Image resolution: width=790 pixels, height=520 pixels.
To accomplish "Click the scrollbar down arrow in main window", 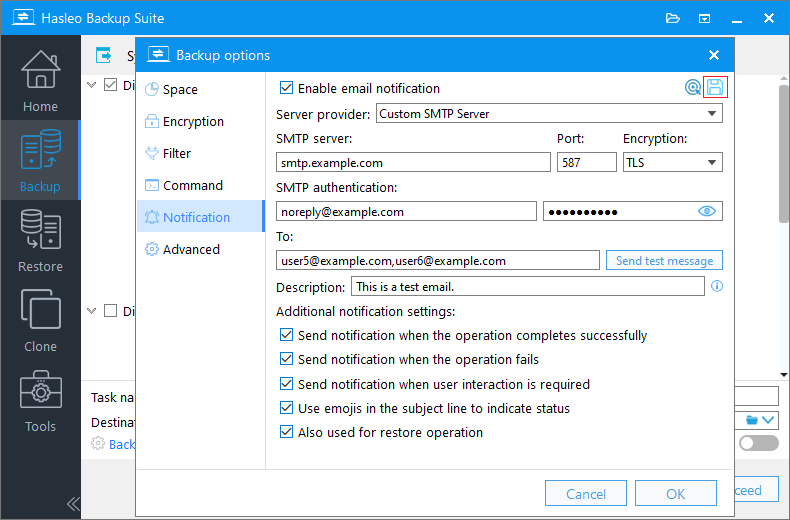I will click(784, 374).
